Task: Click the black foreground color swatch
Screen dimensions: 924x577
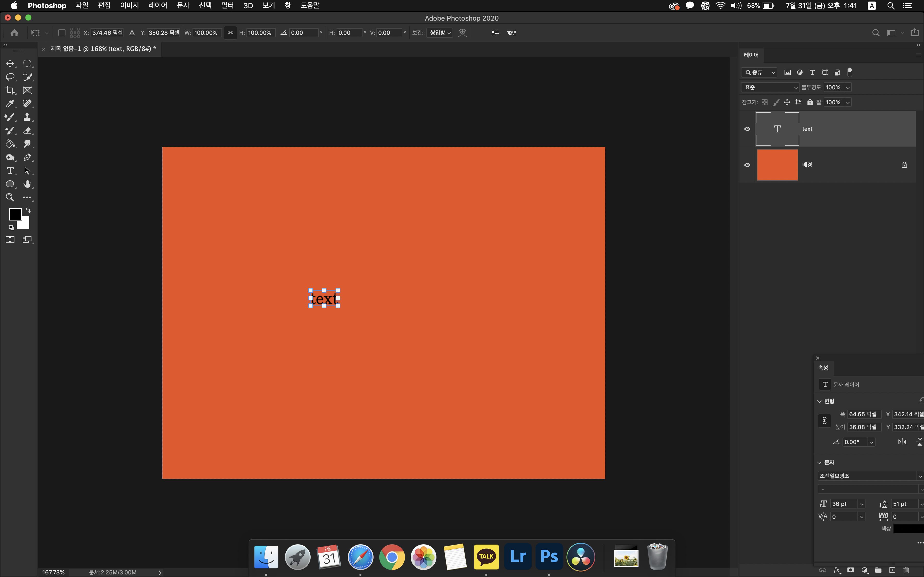Action: 15,214
